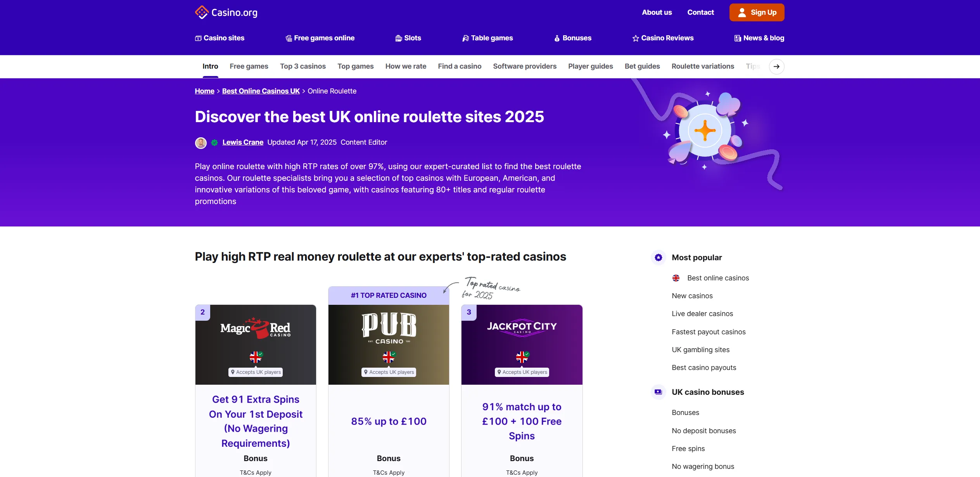
Task: Open the Contact page
Action: (700, 12)
